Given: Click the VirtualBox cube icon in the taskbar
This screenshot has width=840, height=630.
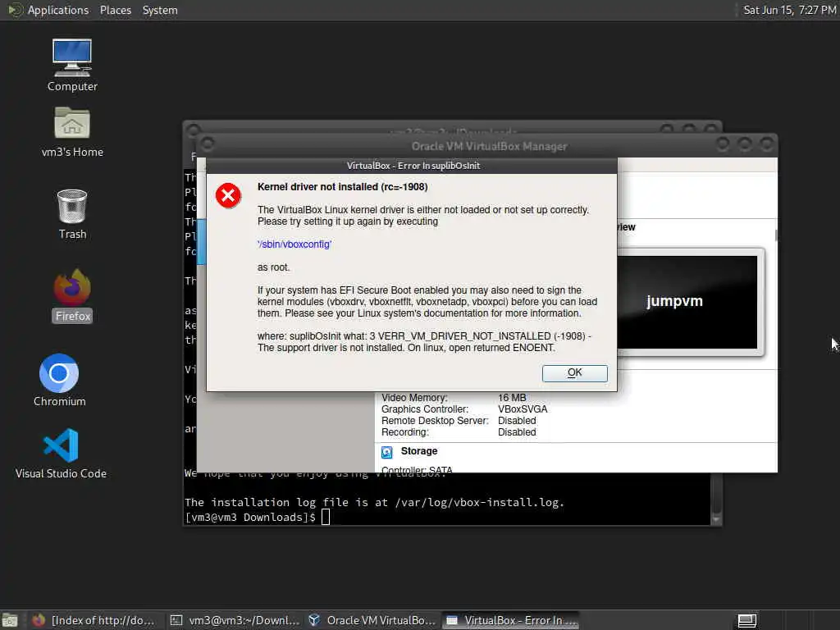Looking at the screenshot, I should click(314, 620).
